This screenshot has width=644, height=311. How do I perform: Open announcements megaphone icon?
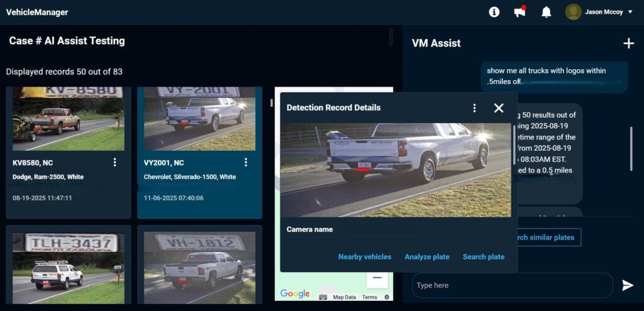520,12
